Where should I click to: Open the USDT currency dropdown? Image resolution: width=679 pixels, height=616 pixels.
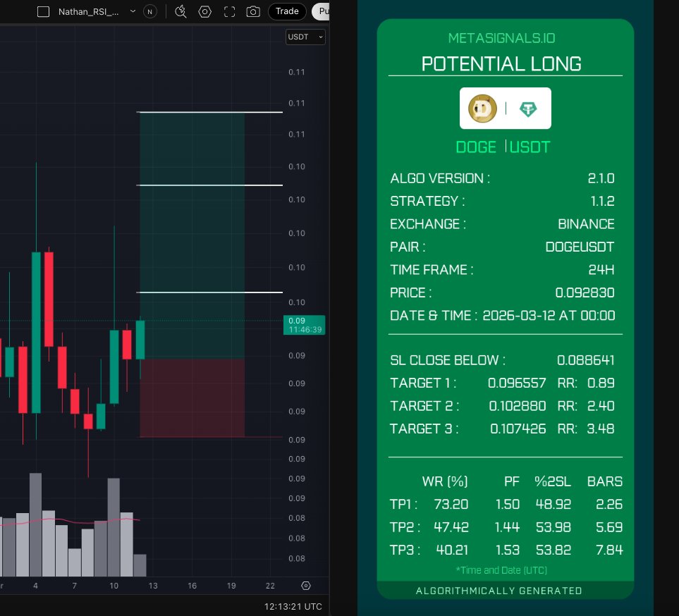pos(305,37)
